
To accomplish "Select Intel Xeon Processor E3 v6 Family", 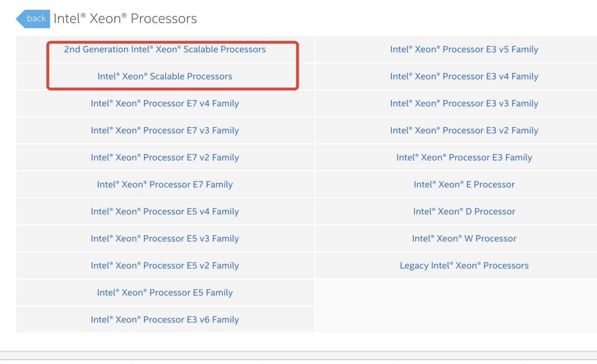I will (165, 320).
